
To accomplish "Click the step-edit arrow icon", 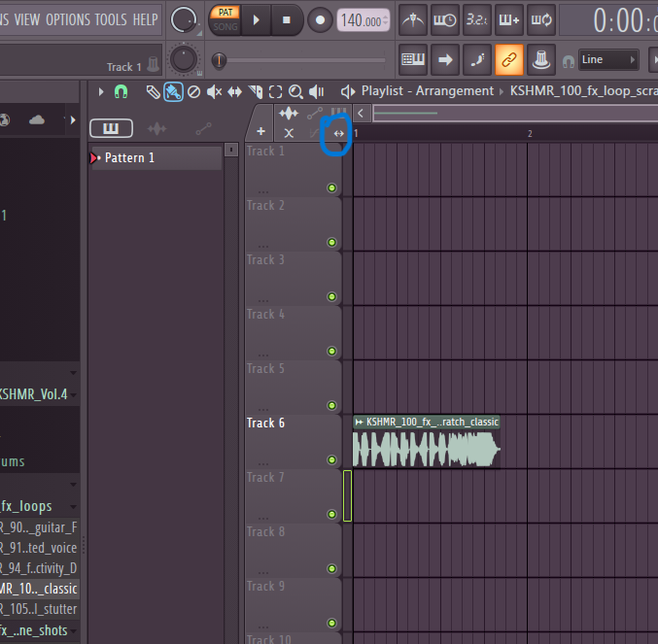I will [445, 59].
